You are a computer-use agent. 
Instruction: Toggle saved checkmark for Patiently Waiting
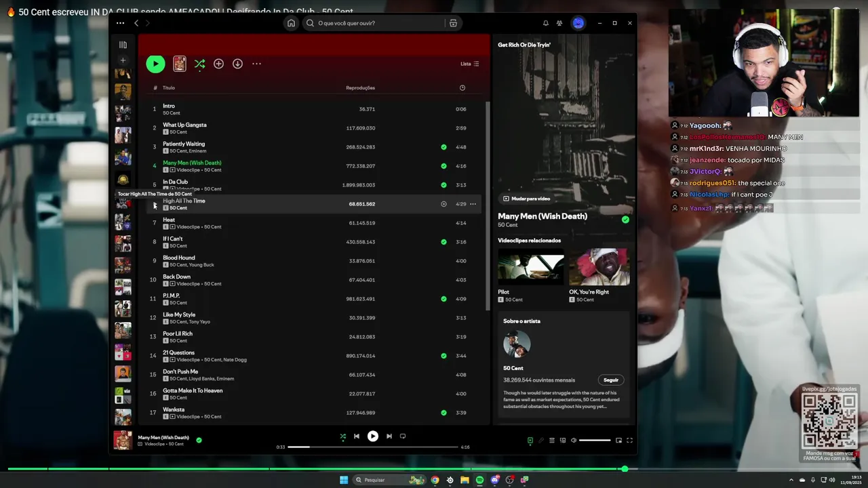[443, 147]
